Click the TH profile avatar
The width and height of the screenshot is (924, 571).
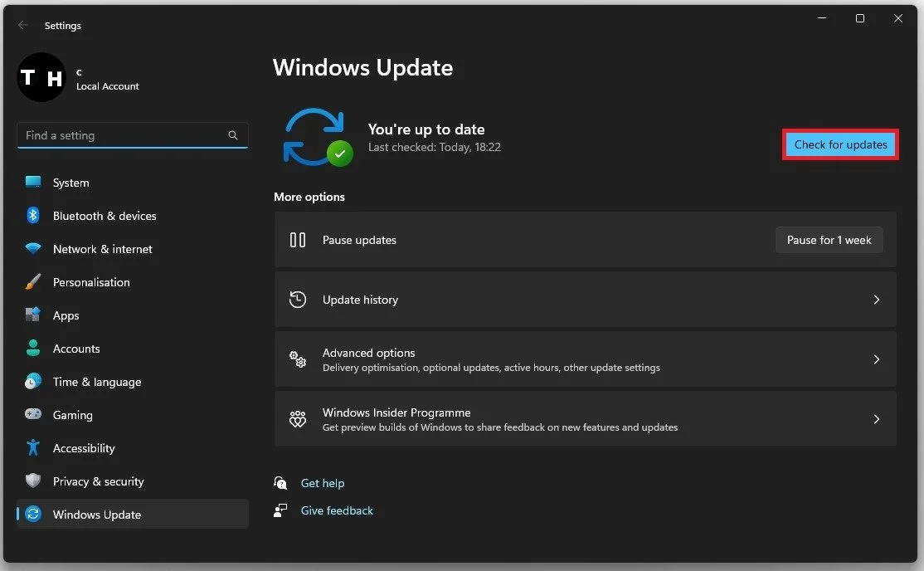coord(41,77)
